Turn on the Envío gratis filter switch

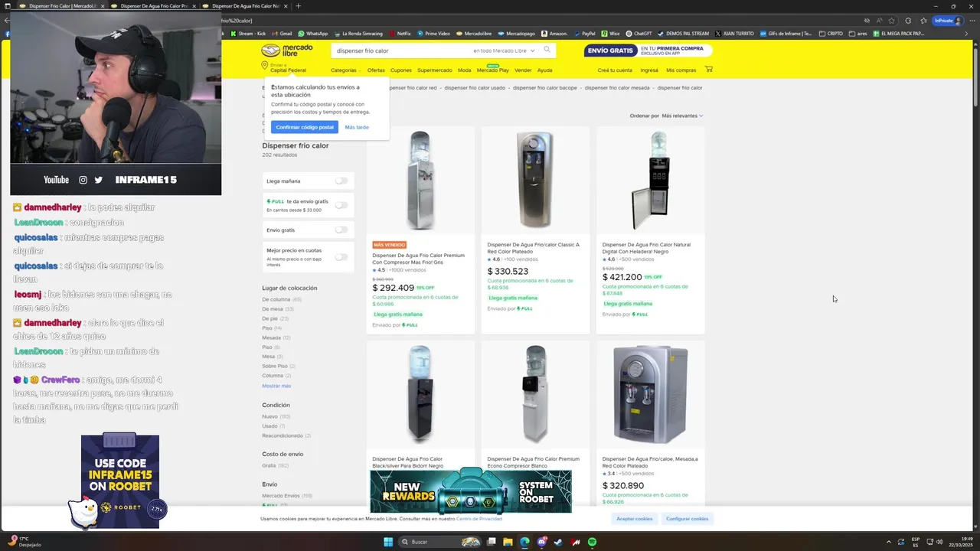point(341,230)
